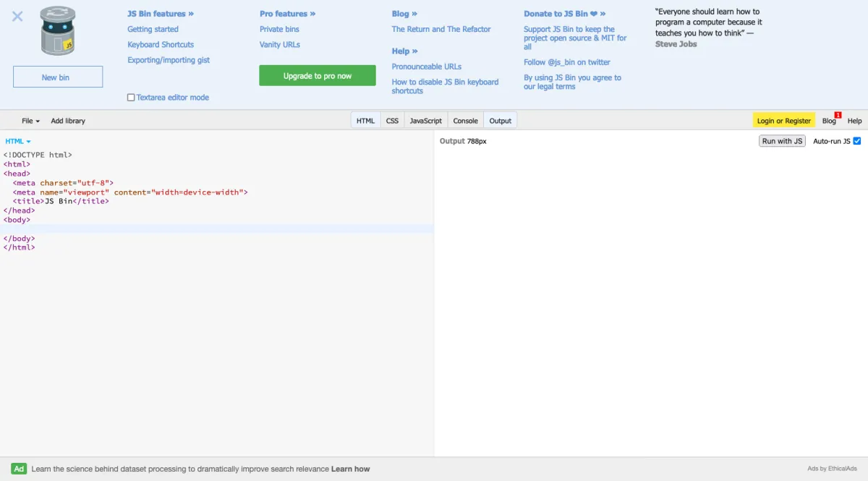Toggle the Output panel tab
Screen dimensions: 868x481
point(501,121)
